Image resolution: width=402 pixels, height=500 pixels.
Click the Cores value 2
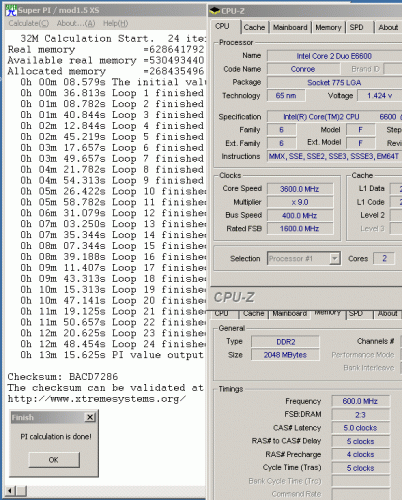384,258
